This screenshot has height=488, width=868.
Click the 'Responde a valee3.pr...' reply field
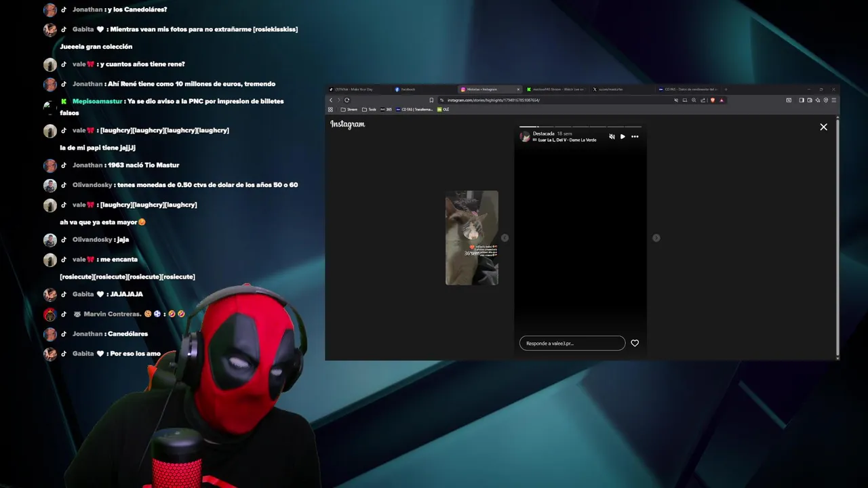pyautogui.click(x=572, y=343)
